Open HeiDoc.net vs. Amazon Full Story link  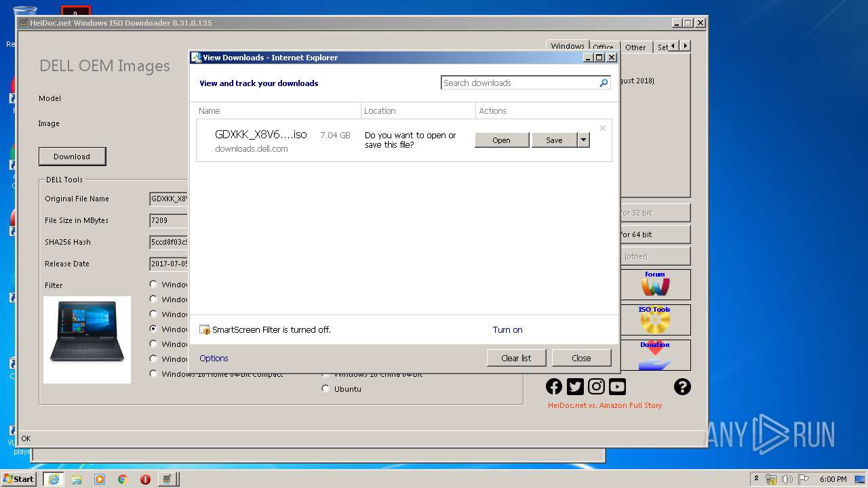click(605, 405)
